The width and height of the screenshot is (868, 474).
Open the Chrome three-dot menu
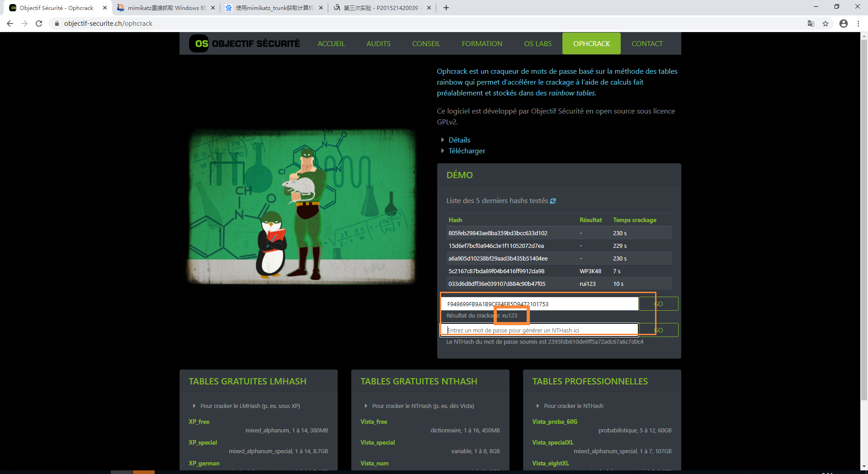point(858,24)
